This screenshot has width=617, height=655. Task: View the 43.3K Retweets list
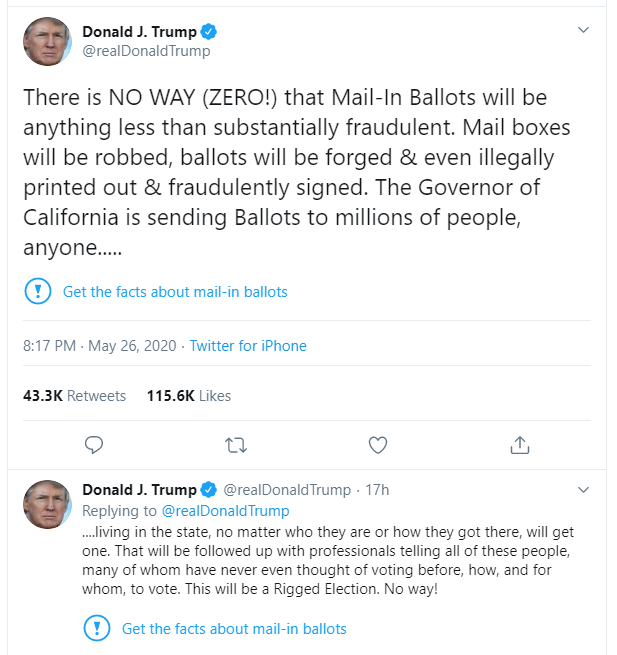[75, 396]
